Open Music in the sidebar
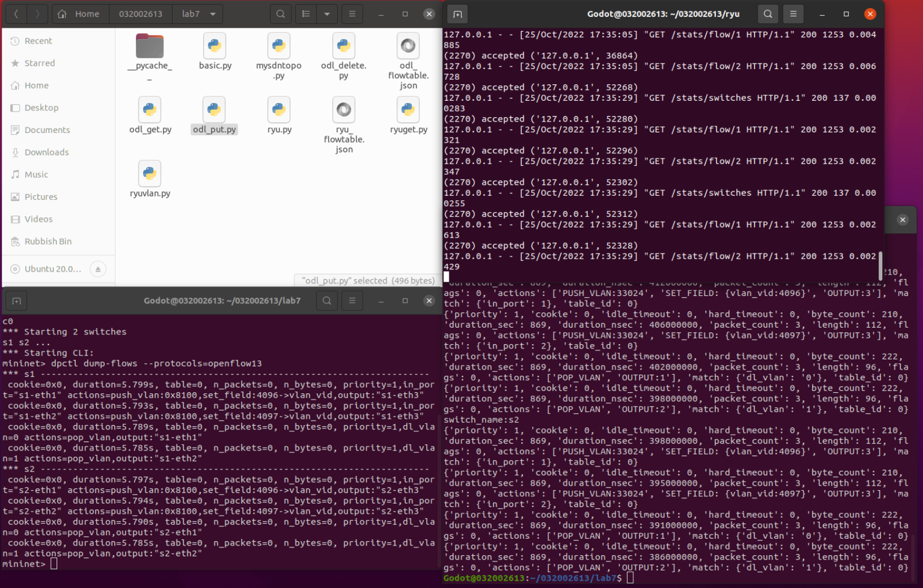Viewport: 923px width, 588px height. tap(59, 174)
